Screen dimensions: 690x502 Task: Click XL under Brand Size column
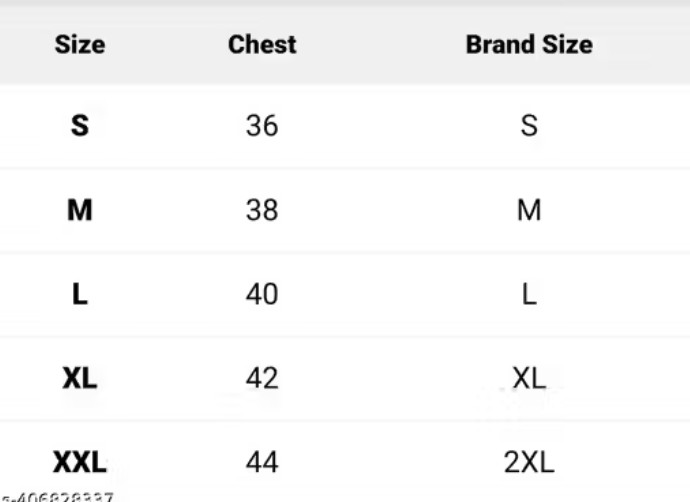528,378
